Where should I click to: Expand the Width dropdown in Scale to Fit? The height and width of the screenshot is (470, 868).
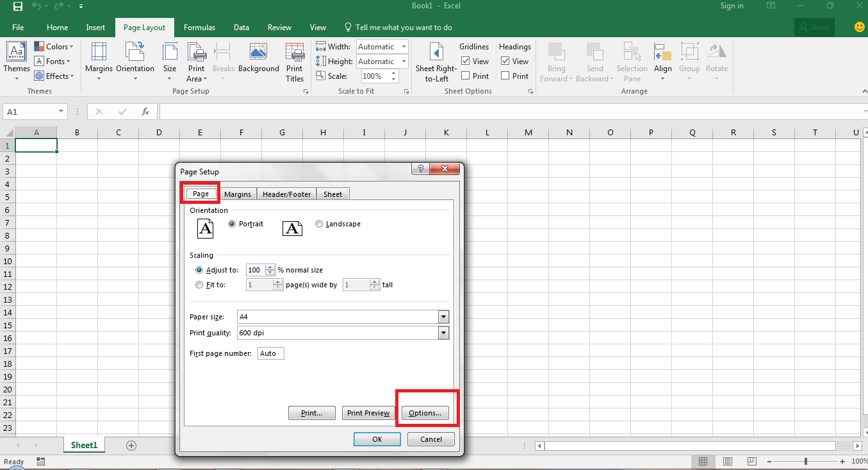403,46
